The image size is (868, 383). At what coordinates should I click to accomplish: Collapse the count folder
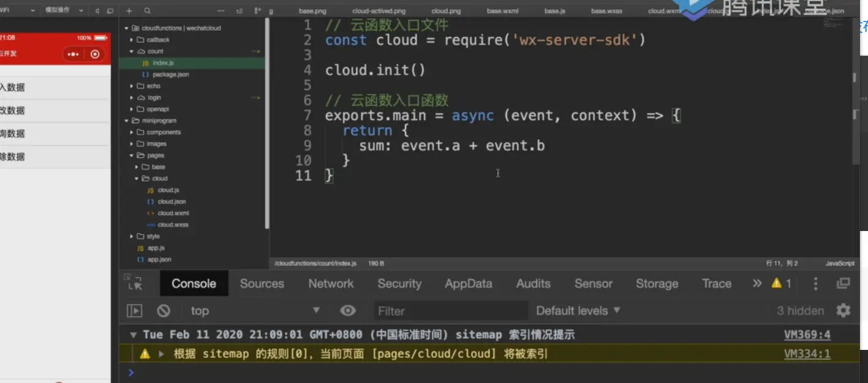click(x=132, y=51)
